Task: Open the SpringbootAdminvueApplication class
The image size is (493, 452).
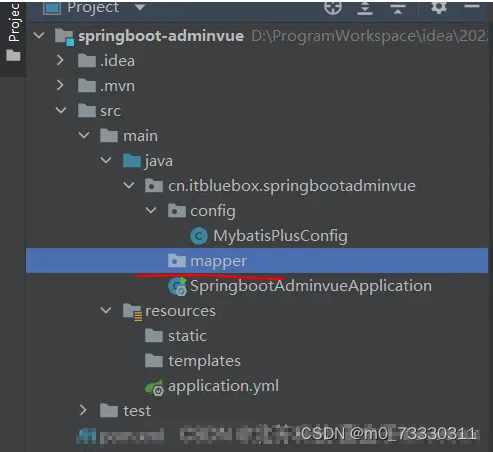Action: point(311,286)
